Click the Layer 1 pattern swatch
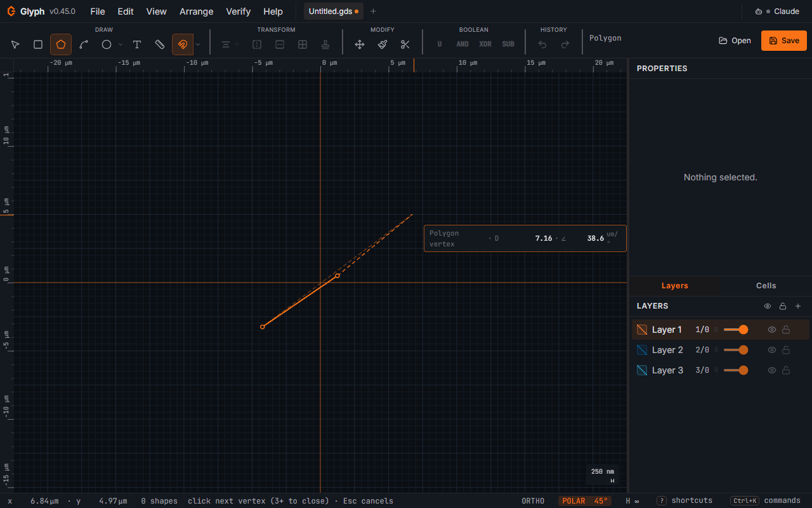This screenshot has height=508, width=812. (642, 330)
